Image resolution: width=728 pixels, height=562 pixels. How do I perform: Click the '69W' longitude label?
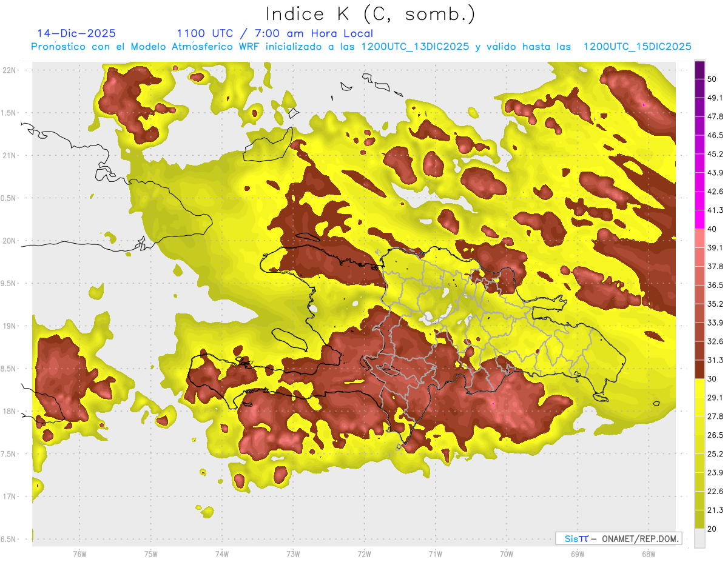click(x=577, y=554)
